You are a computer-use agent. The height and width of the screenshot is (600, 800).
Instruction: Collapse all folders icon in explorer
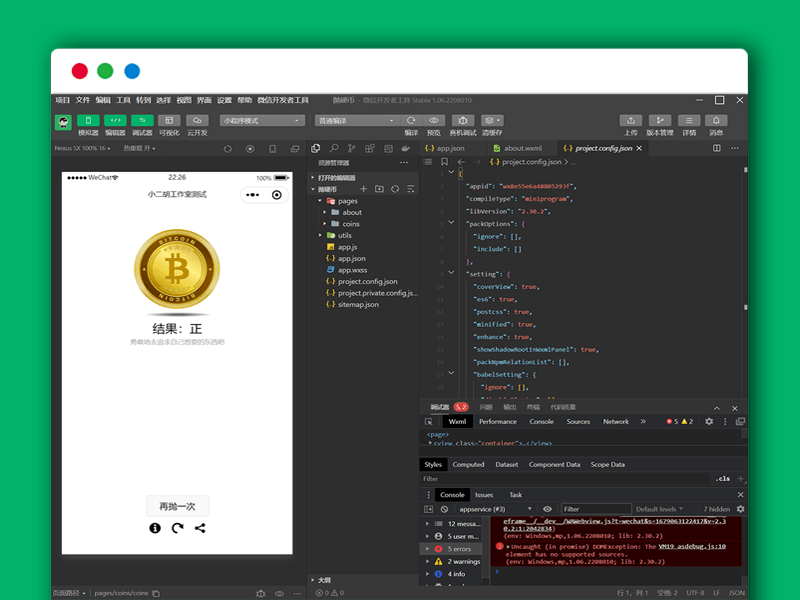point(411,189)
